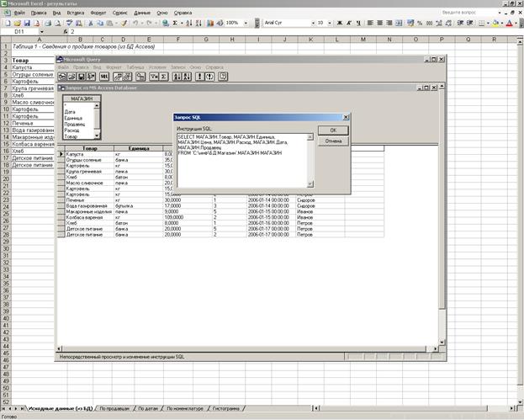Open the Borders dropdown arrow
The width and height of the screenshot is (524, 420).
click(488, 23)
